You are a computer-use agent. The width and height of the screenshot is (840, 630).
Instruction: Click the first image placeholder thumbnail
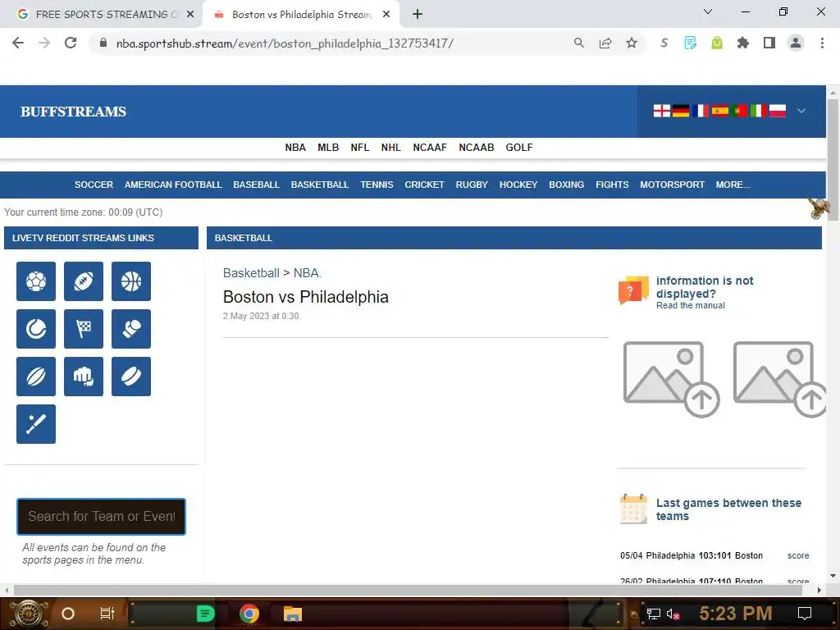[671, 379]
